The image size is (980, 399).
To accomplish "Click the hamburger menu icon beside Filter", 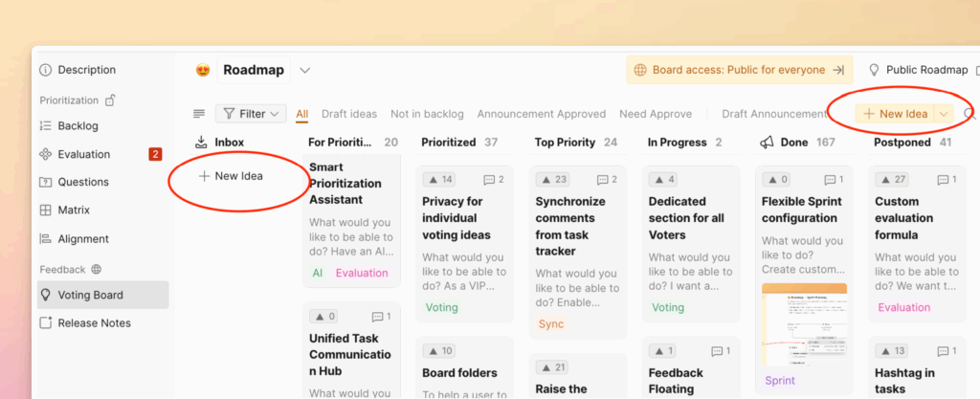I will click(x=199, y=114).
